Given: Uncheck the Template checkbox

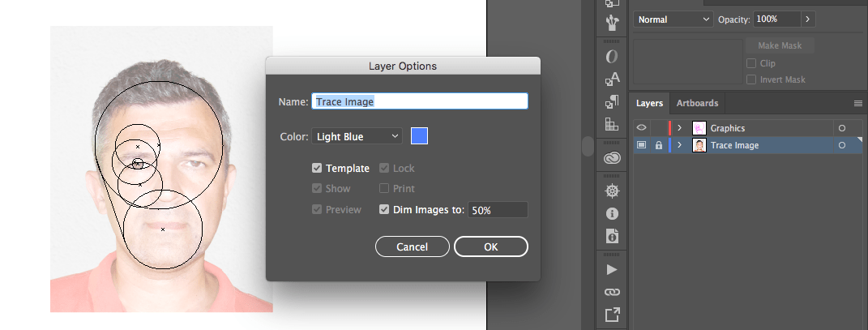Looking at the screenshot, I should coord(317,168).
